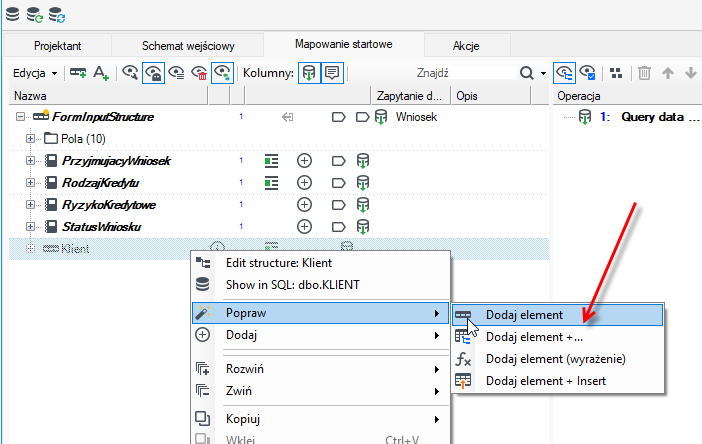Viewport: 702px width, 444px height.
Task: Click the plain database icon at top
Action: (x=13, y=14)
